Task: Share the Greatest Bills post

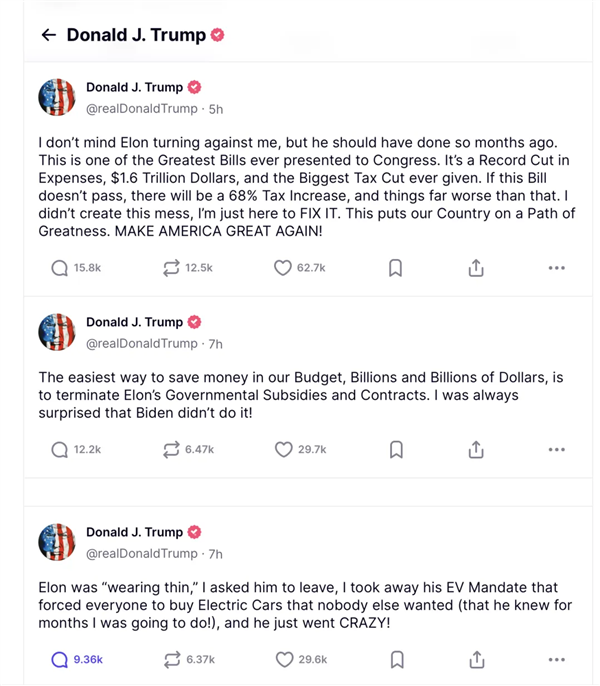Action: [476, 268]
